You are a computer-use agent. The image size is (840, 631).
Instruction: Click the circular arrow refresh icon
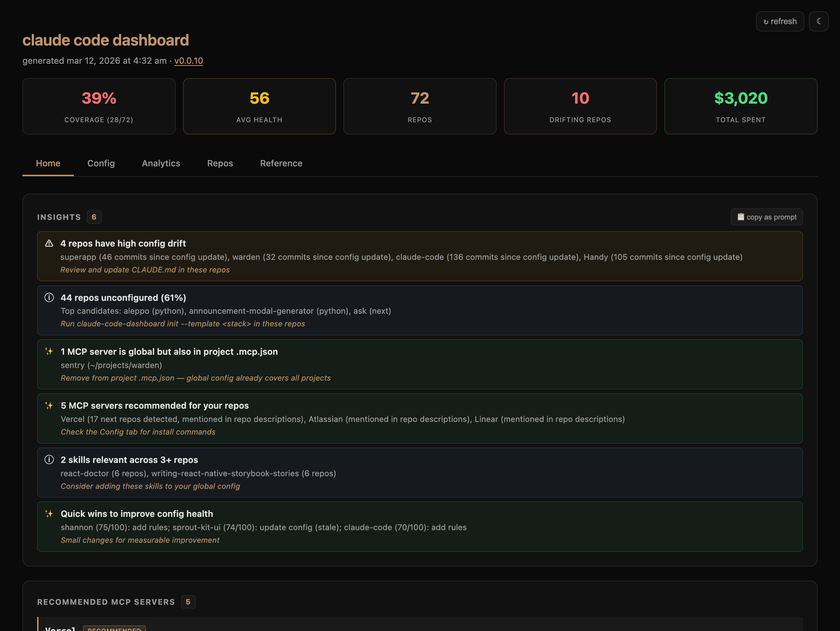tap(766, 22)
